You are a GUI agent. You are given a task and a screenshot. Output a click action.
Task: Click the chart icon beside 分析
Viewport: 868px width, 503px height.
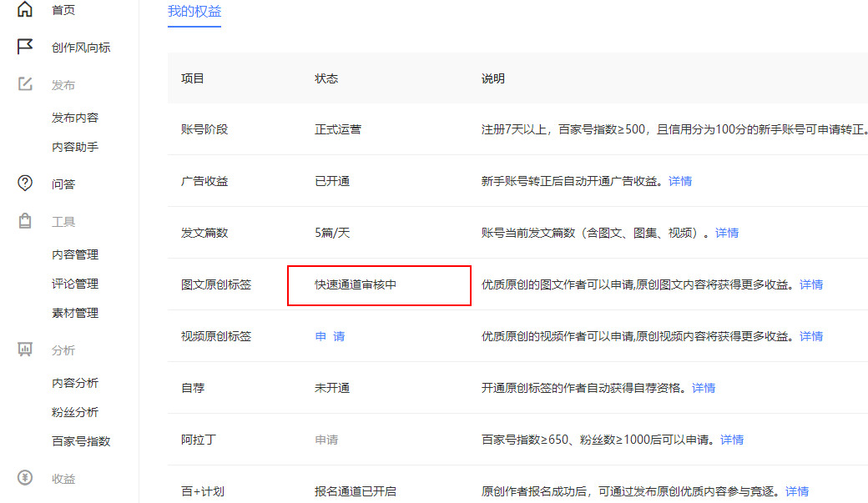click(25, 350)
